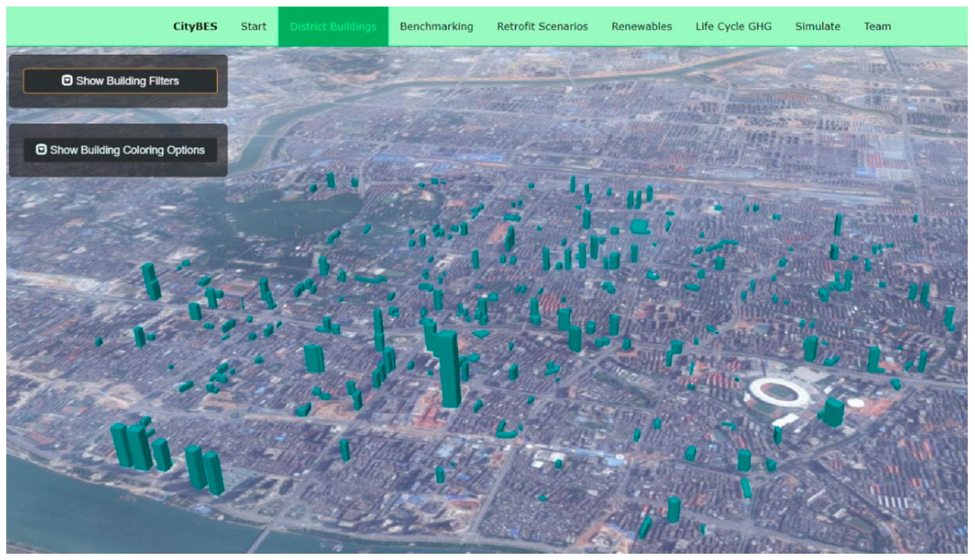Open the Start page
The image size is (975, 560).
click(253, 26)
